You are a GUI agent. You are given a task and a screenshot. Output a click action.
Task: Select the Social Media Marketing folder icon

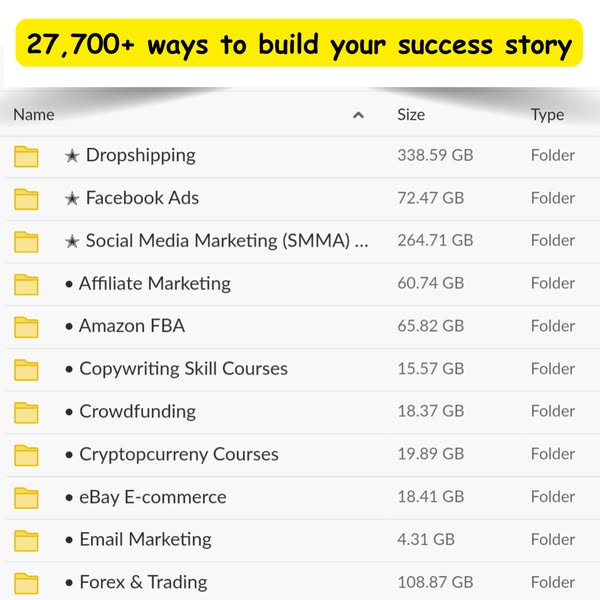tap(26, 242)
